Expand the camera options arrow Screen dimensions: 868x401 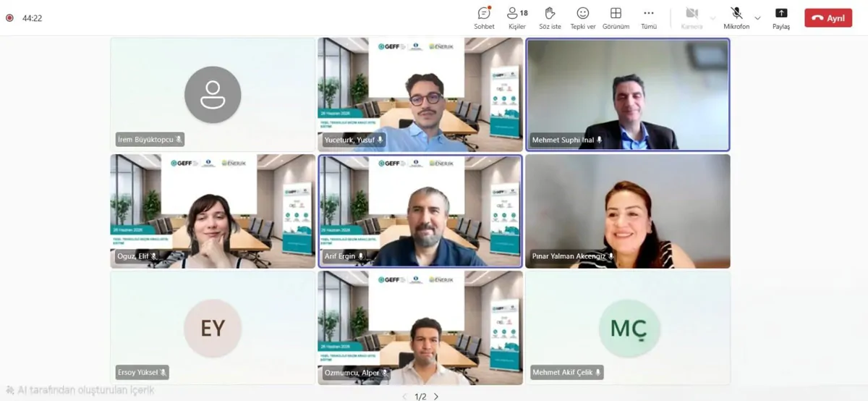click(712, 18)
